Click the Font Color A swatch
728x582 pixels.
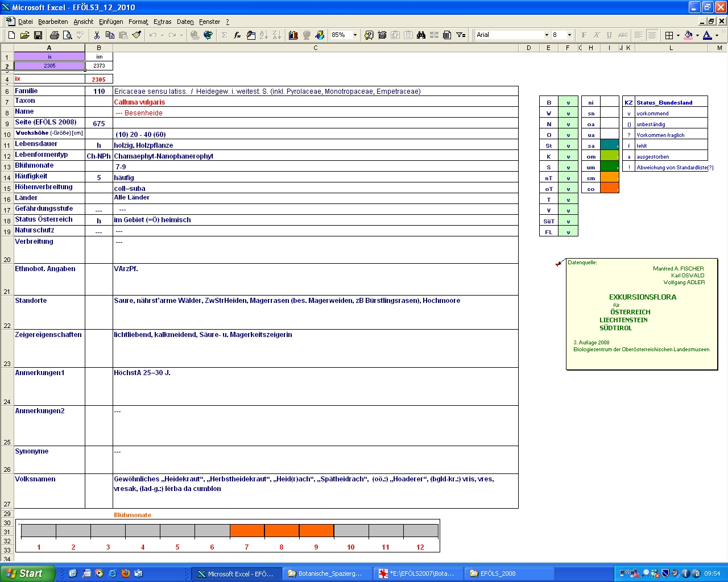707,35
